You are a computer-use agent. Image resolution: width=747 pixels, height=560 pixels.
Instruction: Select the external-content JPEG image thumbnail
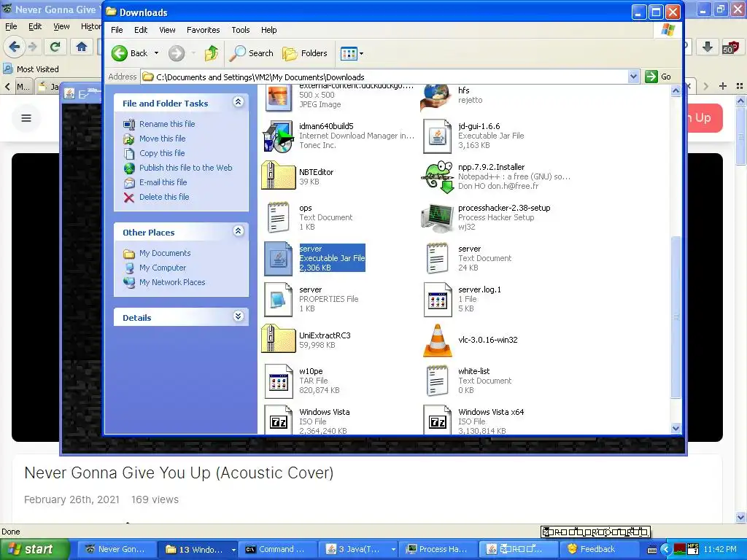pyautogui.click(x=278, y=98)
